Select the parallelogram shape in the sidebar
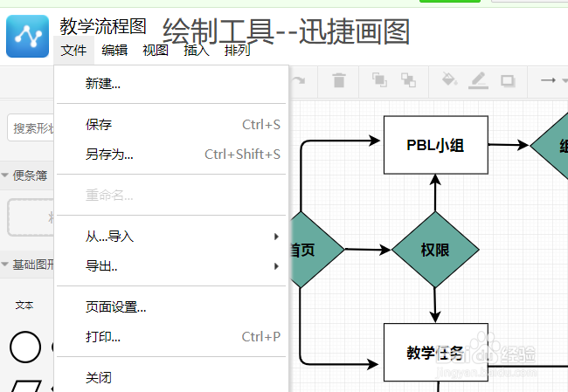 tap(26, 386)
